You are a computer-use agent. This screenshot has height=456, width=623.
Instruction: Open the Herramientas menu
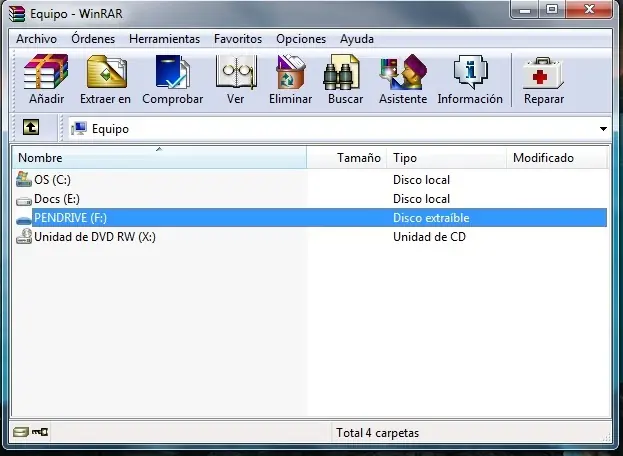[x=164, y=39]
